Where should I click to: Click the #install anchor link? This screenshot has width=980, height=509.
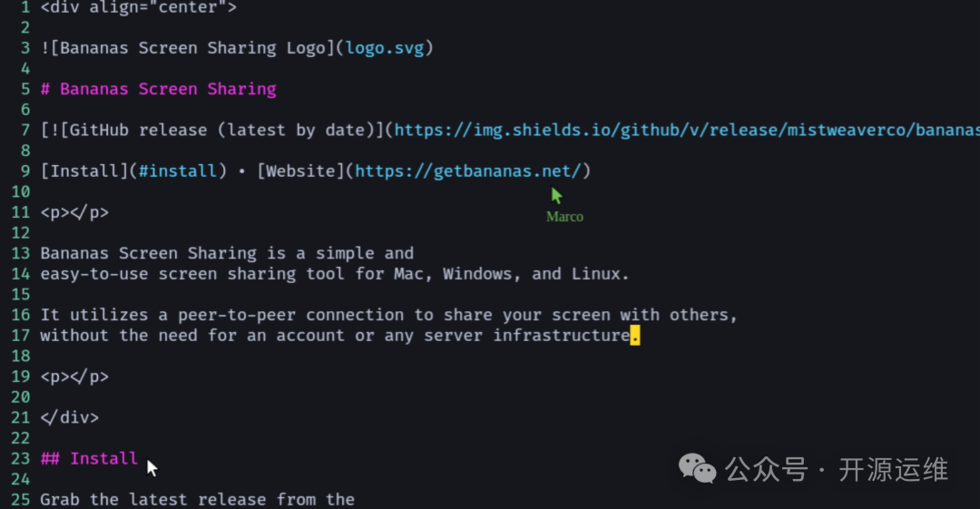[178, 171]
